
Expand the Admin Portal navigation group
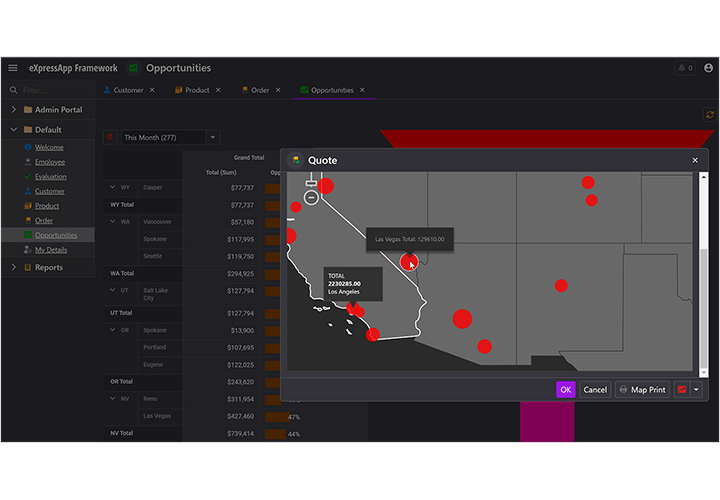click(x=13, y=110)
